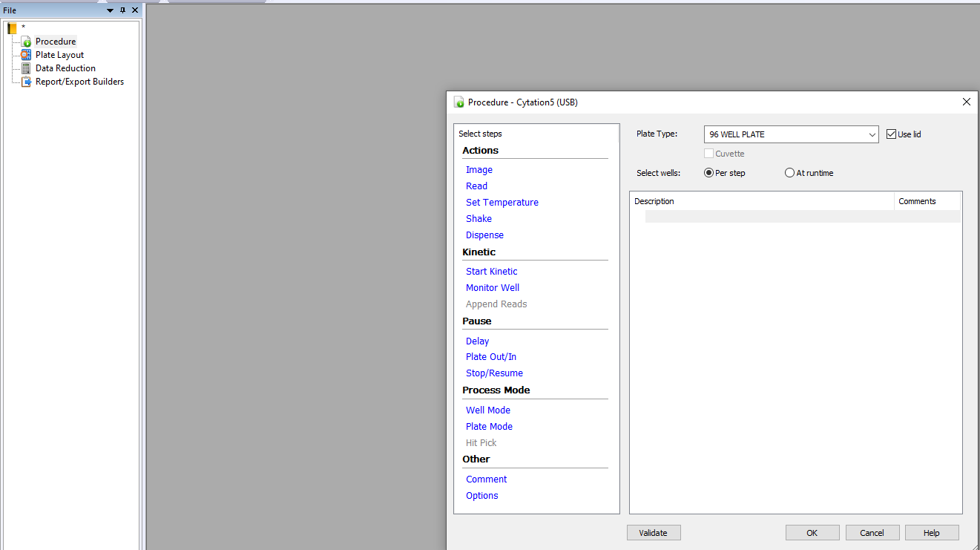Select the At runtime radio button
The image size is (980, 550).
[789, 173]
